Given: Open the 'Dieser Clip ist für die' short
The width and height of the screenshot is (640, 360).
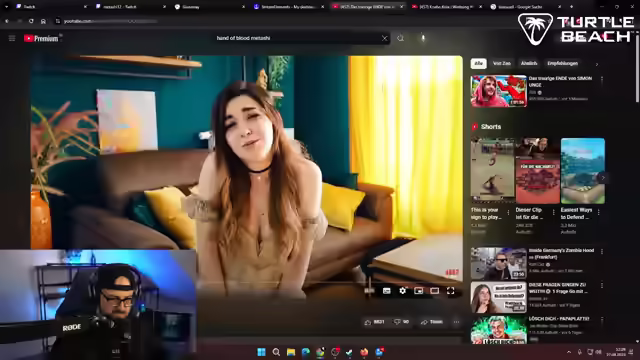Looking at the screenshot, I should pyautogui.click(x=538, y=171).
